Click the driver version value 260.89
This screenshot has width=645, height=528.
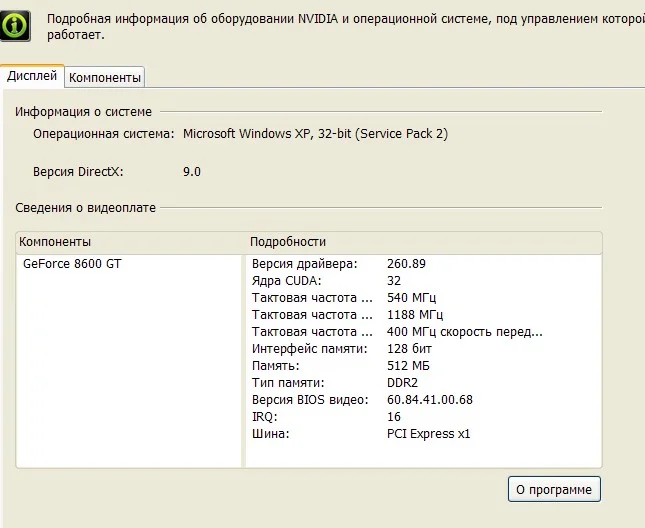coord(406,264)
